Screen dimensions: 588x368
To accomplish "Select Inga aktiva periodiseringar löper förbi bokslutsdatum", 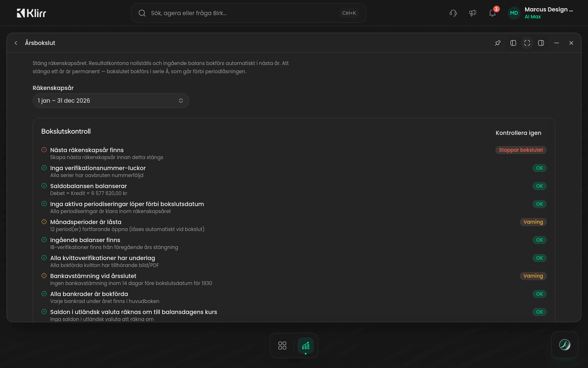I will click(294, 207).
